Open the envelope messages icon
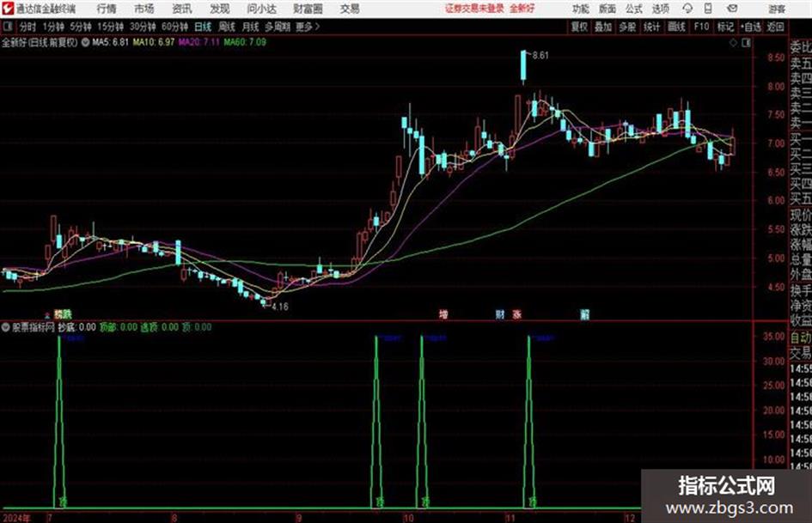 click(732, 9)
